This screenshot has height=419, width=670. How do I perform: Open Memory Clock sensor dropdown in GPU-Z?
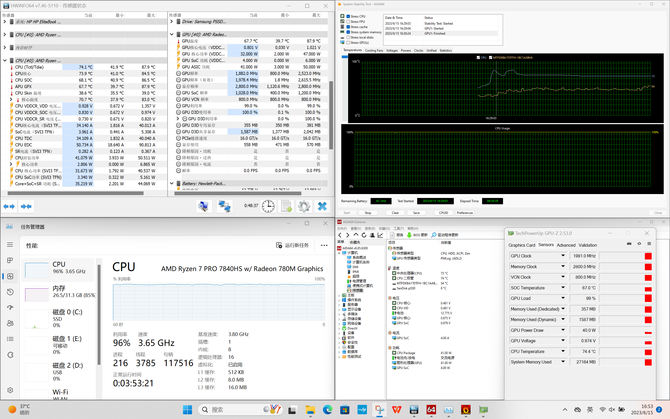point(563,266)
